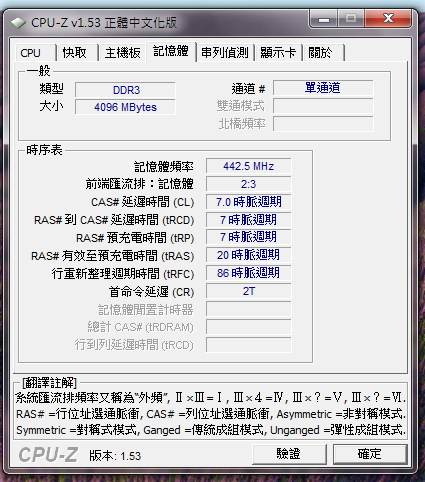Click the 行重新整理週期時間 (tRFC) label

click(123, 274)
